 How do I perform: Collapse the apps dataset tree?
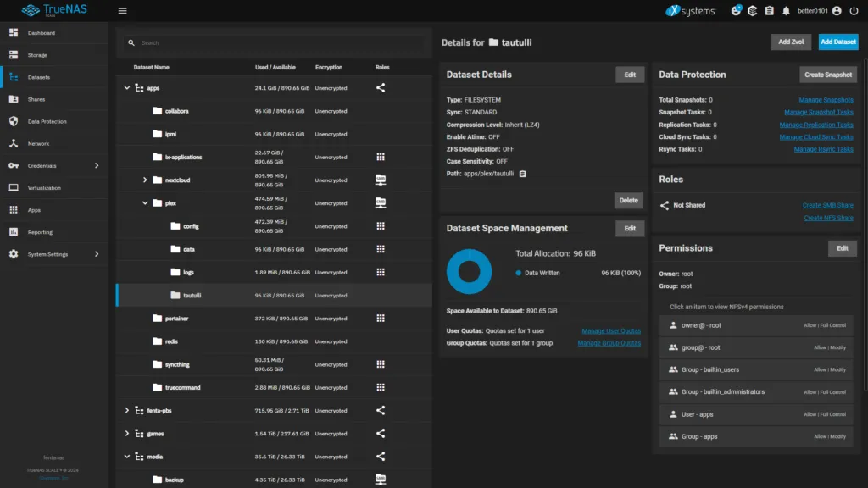[126, 87]
